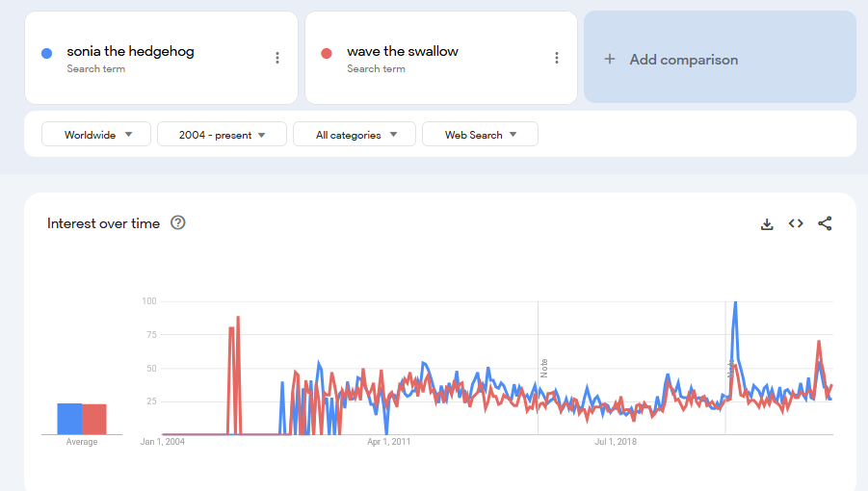Click the blue average bar
Viewport: 868px width, 491px height.
69,419
